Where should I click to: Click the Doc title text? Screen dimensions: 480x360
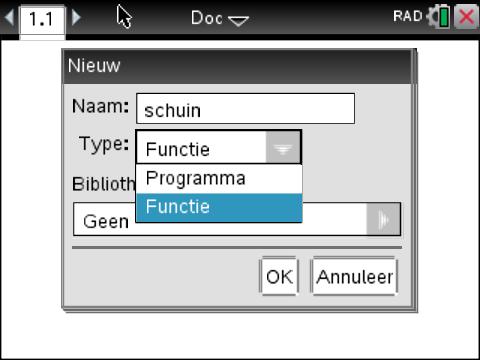click(207, 18)
